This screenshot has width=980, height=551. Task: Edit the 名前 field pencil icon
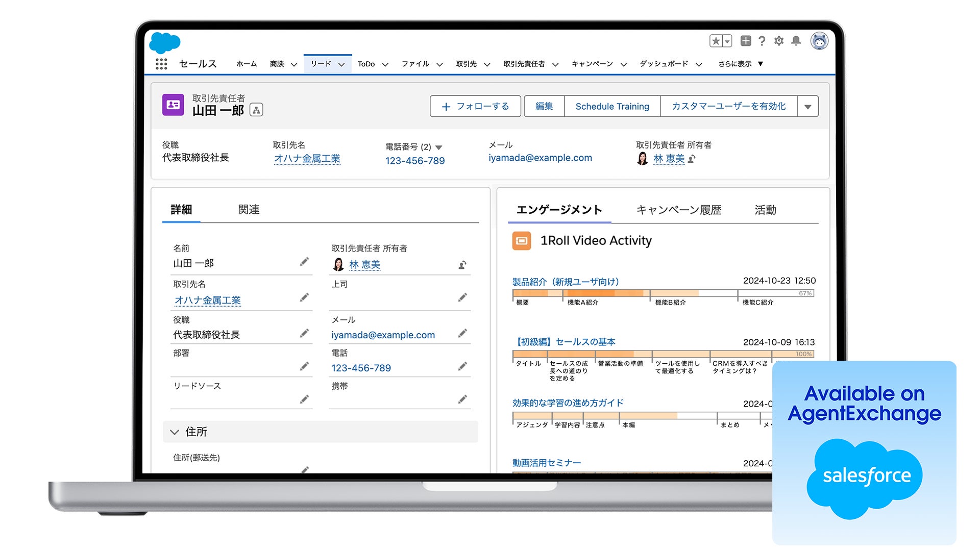click(304, 262)
